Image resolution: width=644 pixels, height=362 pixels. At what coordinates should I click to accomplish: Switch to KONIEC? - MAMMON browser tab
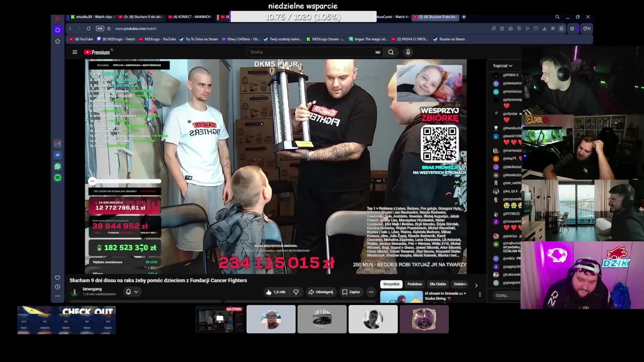point(189,17)
